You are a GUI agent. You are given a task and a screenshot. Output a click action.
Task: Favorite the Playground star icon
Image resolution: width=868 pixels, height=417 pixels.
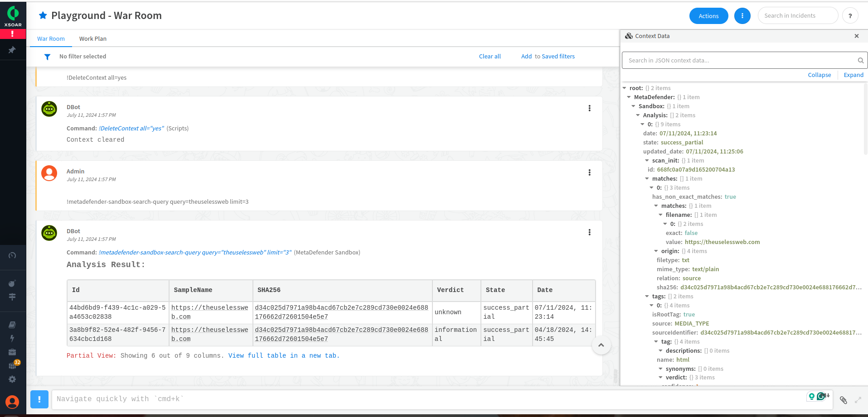pyautogui.click(x=43, y=15)
